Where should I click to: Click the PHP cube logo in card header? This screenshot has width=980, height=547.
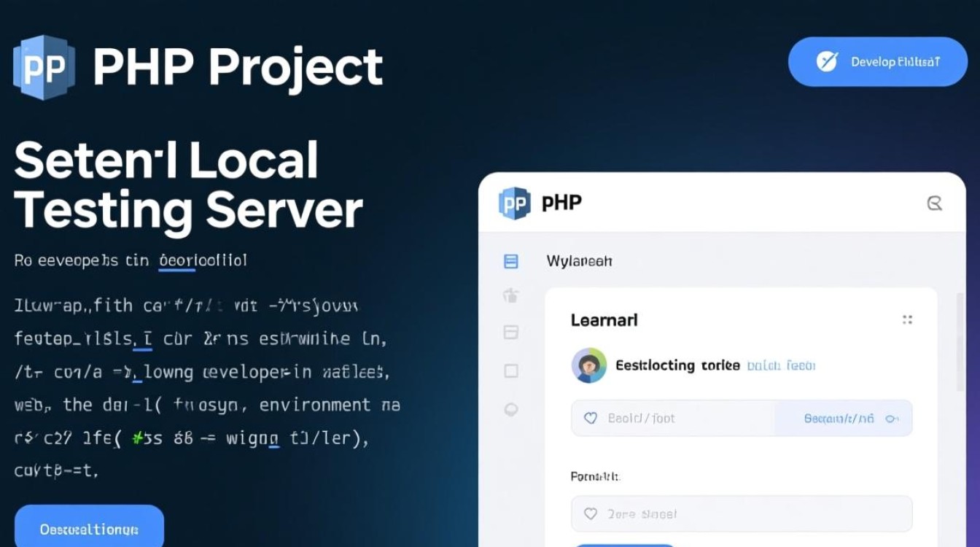pos(514,203)
